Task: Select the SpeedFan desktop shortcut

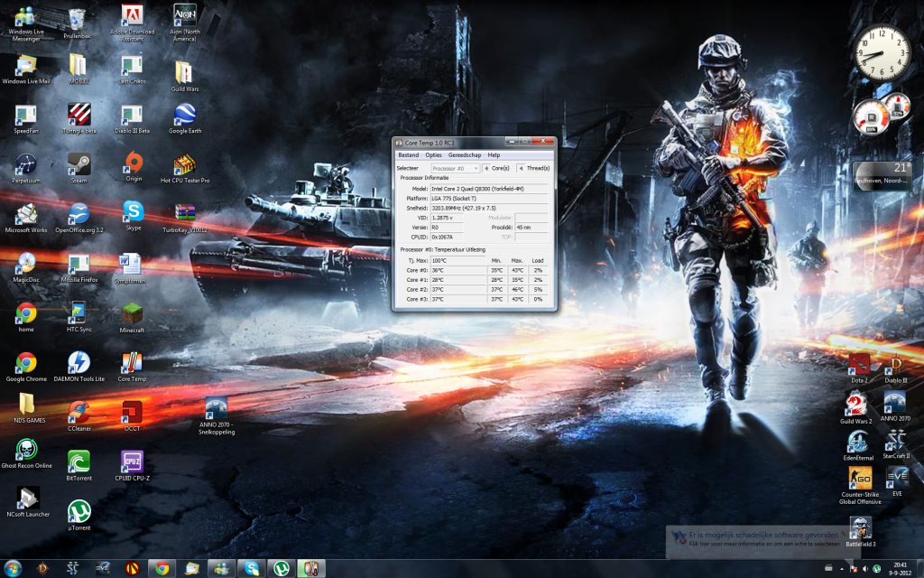Action: tap(26, 119)
